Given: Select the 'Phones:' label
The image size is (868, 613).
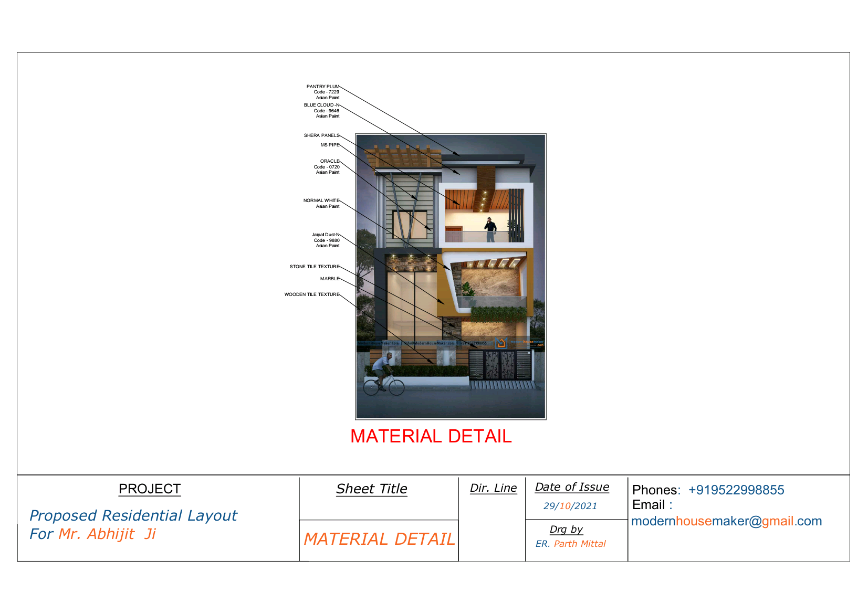Looking at the screenshot, I should click(656, 490).
